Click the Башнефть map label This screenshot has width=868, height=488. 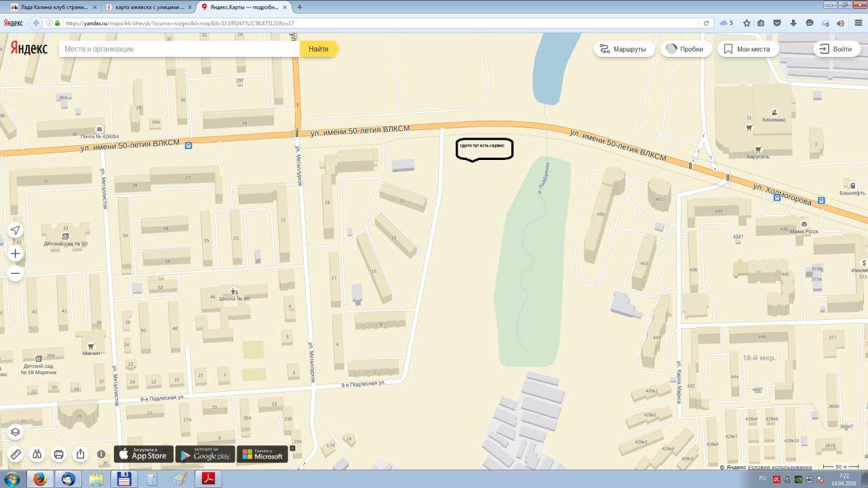pyautogui.click(x=852, y=193)
